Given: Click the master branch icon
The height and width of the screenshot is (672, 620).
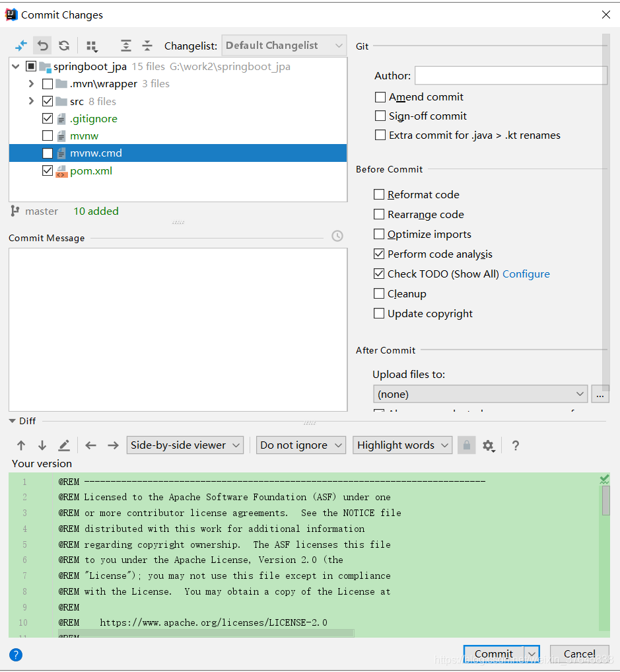Looking at the screenshot, I should point(15,211).
